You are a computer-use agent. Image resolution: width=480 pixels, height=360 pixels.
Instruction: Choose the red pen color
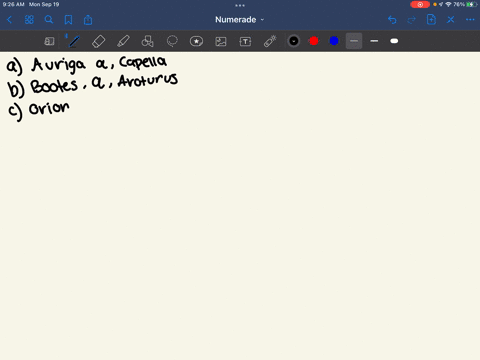pos(314,41)
